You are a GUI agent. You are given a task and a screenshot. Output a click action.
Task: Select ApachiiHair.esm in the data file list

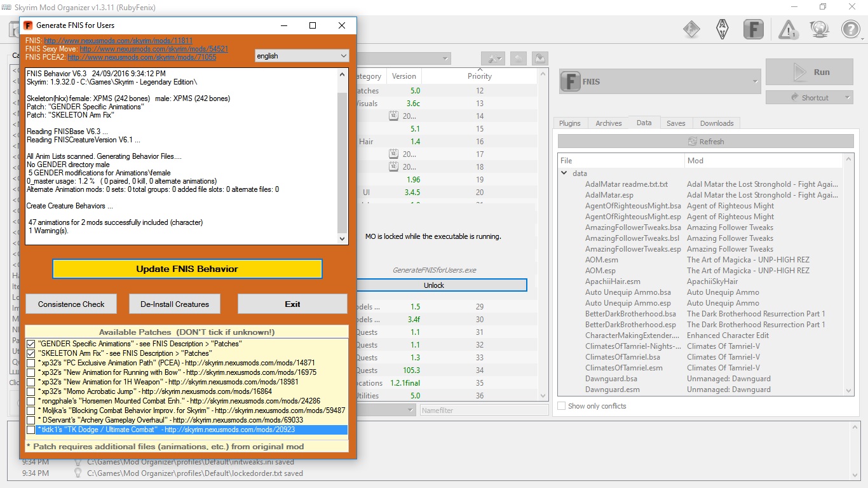[613, 281]
